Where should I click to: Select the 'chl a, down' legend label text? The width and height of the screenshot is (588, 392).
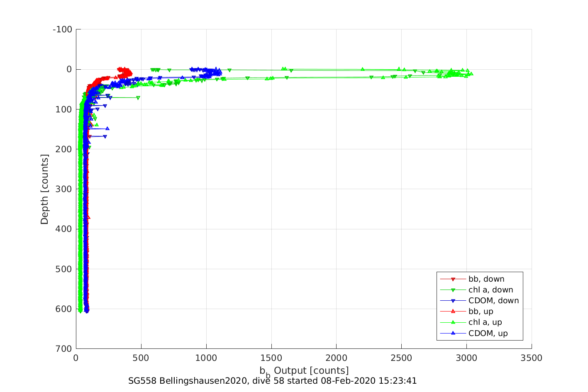490,290
